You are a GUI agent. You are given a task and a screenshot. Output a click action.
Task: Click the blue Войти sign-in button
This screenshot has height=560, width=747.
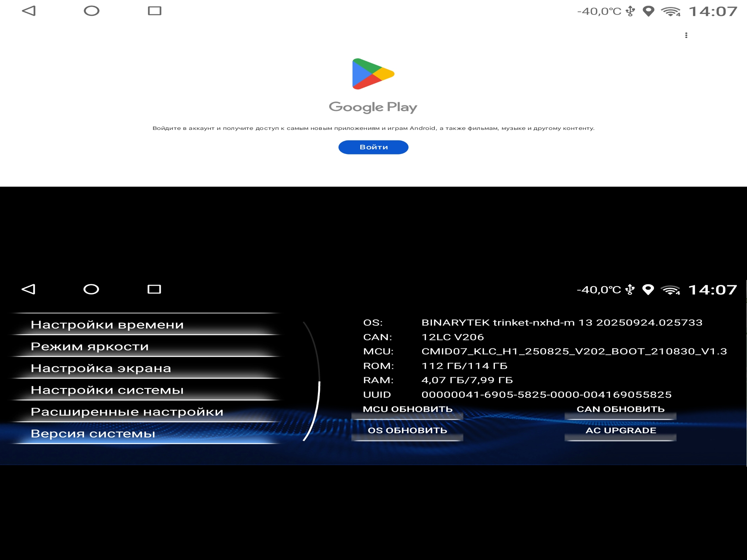[x=373, y=147]
